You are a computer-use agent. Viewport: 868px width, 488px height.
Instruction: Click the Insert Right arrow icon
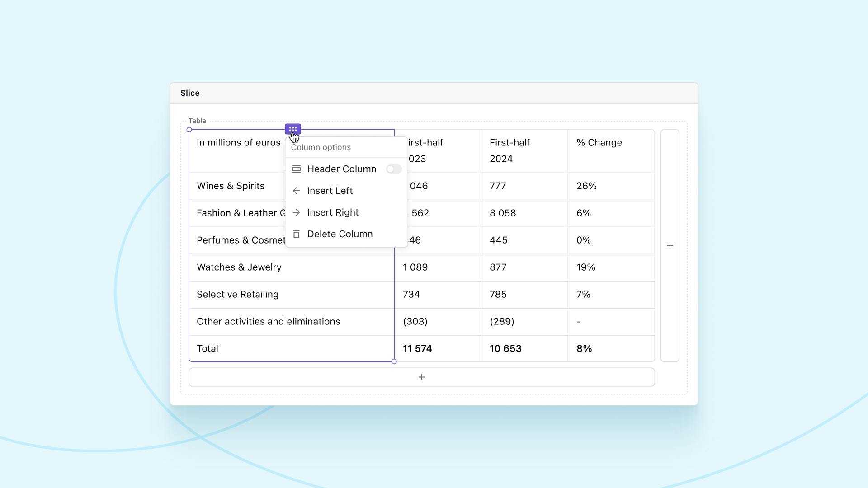[x=296, y=212]
